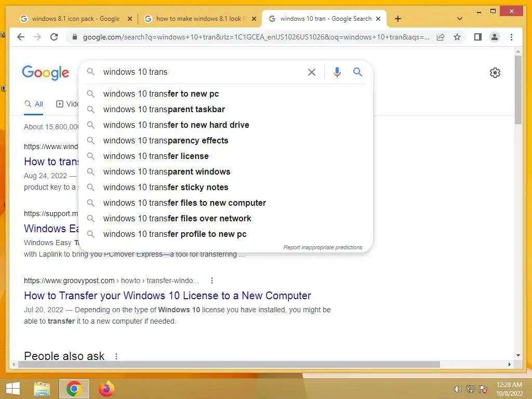Click the horizontal scrollbar left arrow
Viewport: 532px width, 399px height.
[x=14, y=364]
